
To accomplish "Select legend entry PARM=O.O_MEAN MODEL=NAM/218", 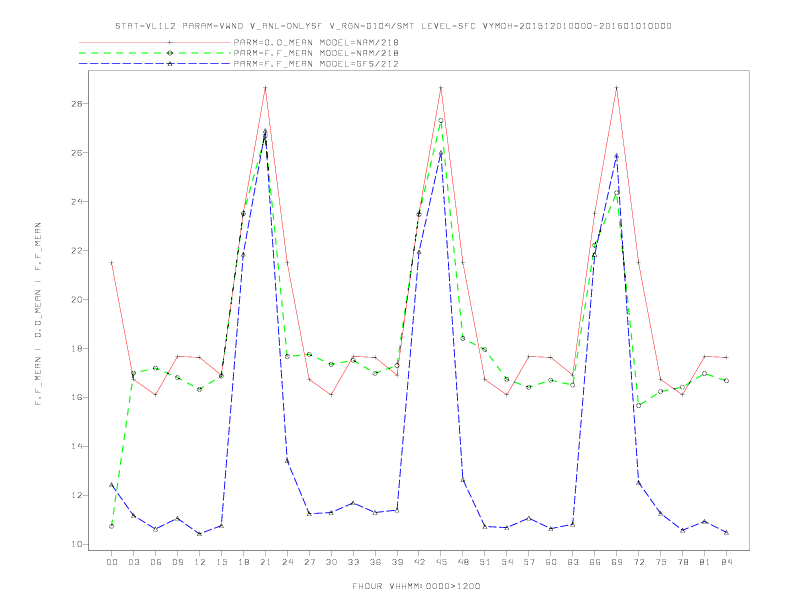I will [x=316, y=42].
